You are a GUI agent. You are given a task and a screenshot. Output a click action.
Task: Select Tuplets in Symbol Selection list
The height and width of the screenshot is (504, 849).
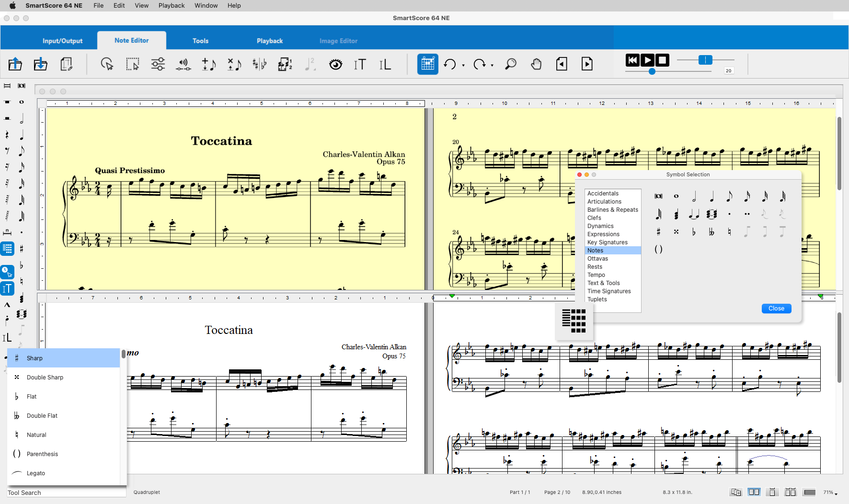pyautogui.click(x=613, y=299)
